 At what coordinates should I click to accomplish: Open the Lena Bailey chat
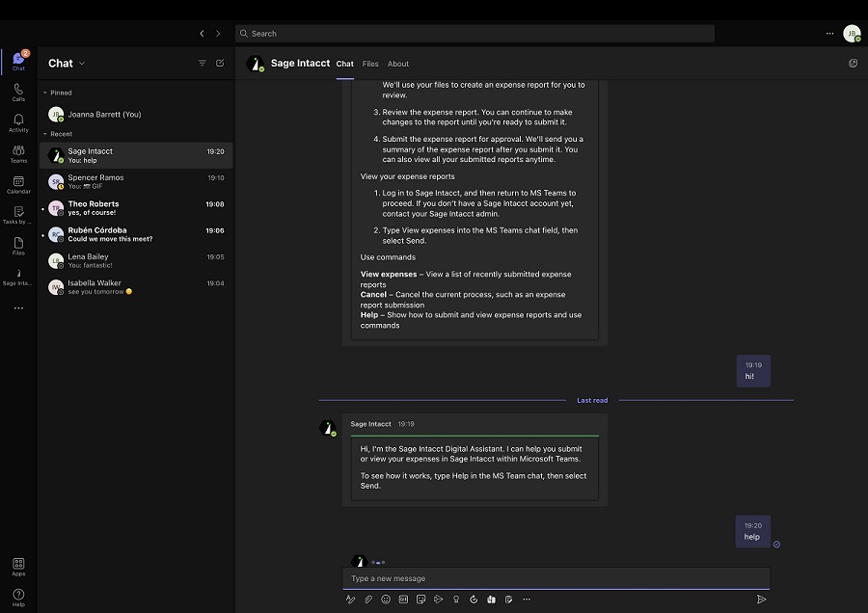[136, 260]
